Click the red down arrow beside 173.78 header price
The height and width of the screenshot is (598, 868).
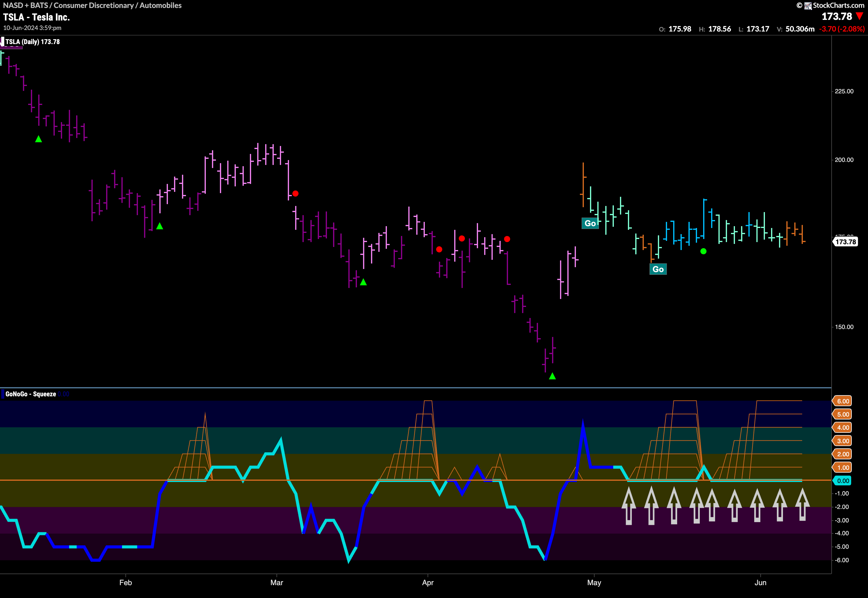[859, 17]
